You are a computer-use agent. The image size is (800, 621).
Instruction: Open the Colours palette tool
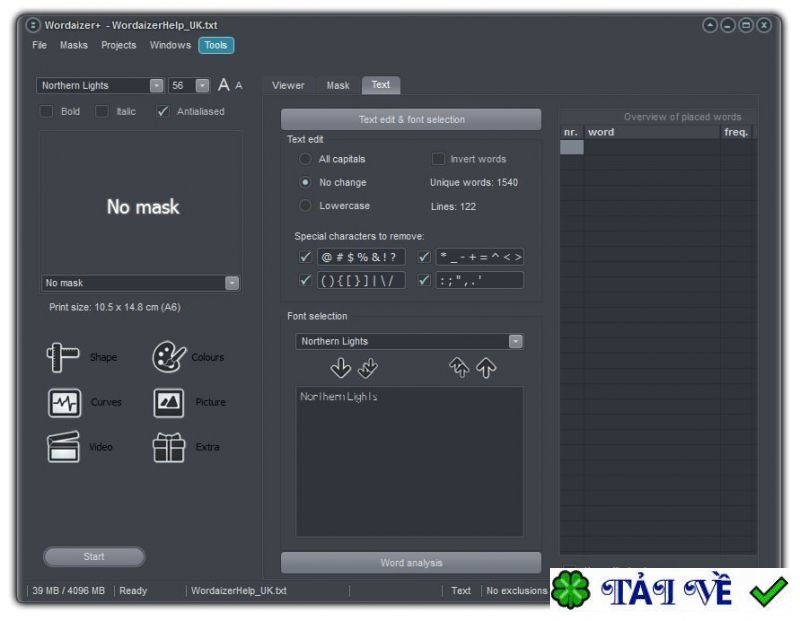click(169, 357)
